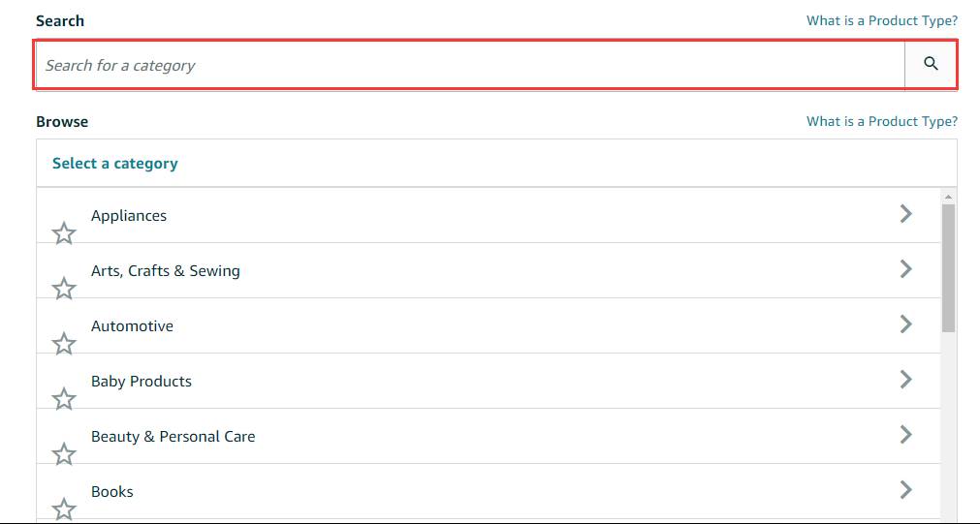Mark Automotive as a favorite with the star
This screenshot has height=524, width=980.
[x=64, y=344]
